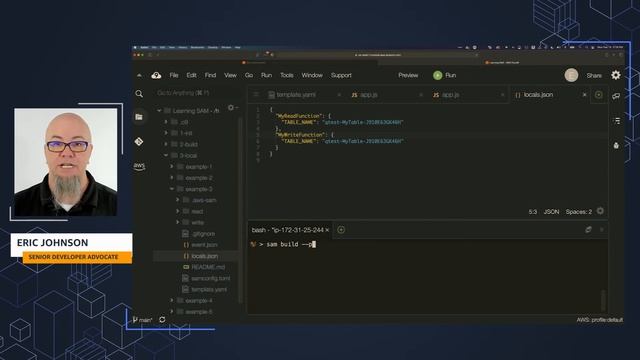The image size is (640, 360).
Task: Collapse the 3-local folder
Action: (166, 156)
